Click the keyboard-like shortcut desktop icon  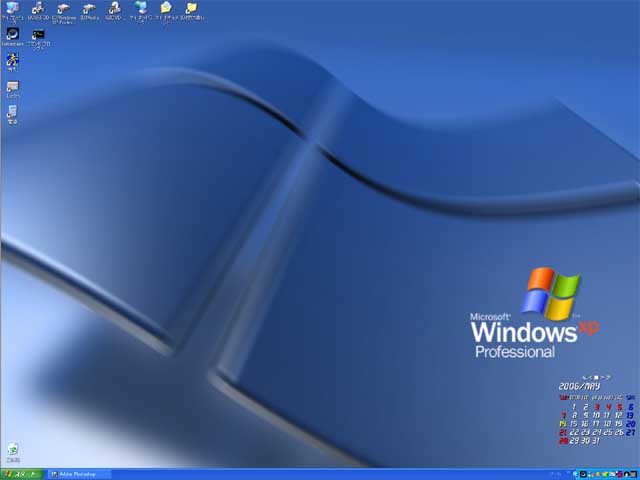click(x=13, y=89)
